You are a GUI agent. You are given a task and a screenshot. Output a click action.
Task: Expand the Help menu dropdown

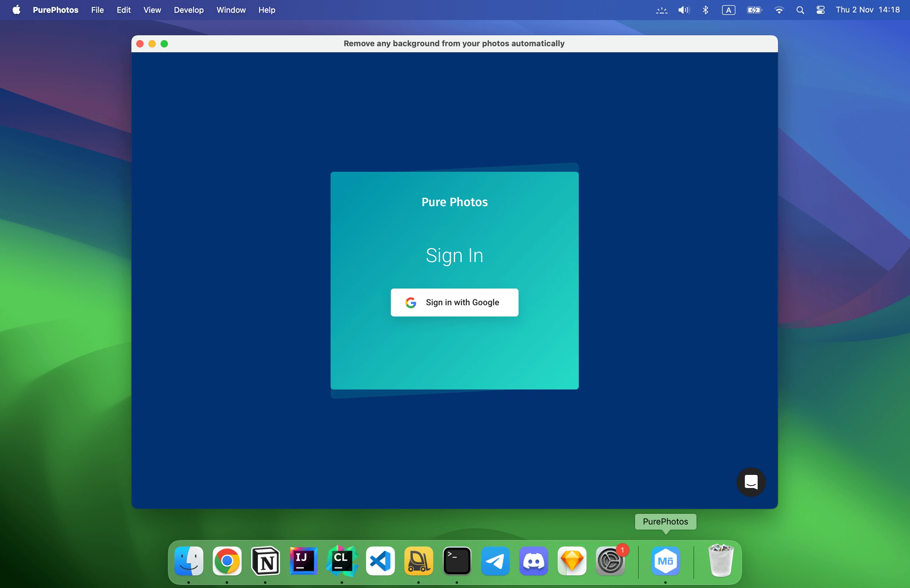[x=266, y=10]
